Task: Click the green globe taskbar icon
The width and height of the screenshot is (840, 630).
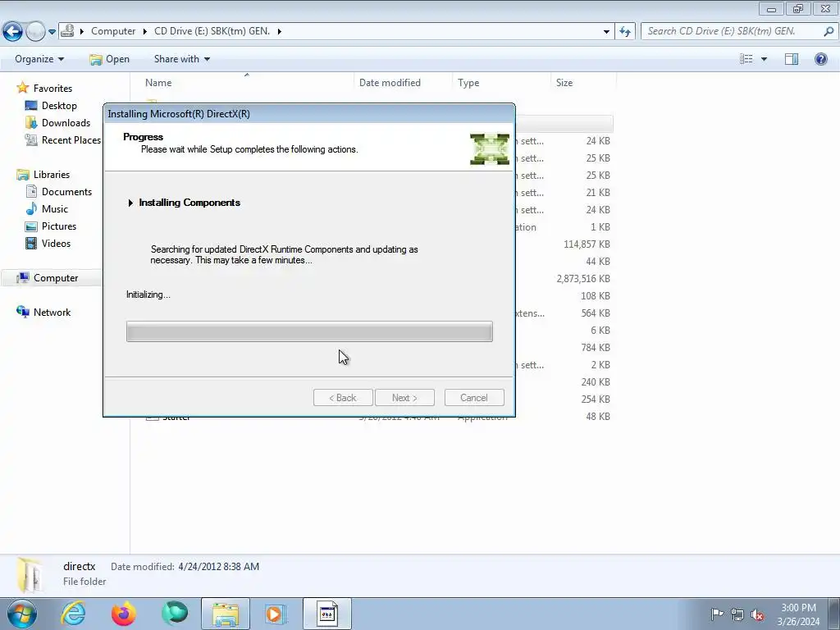Action: [x=175, y=614]
